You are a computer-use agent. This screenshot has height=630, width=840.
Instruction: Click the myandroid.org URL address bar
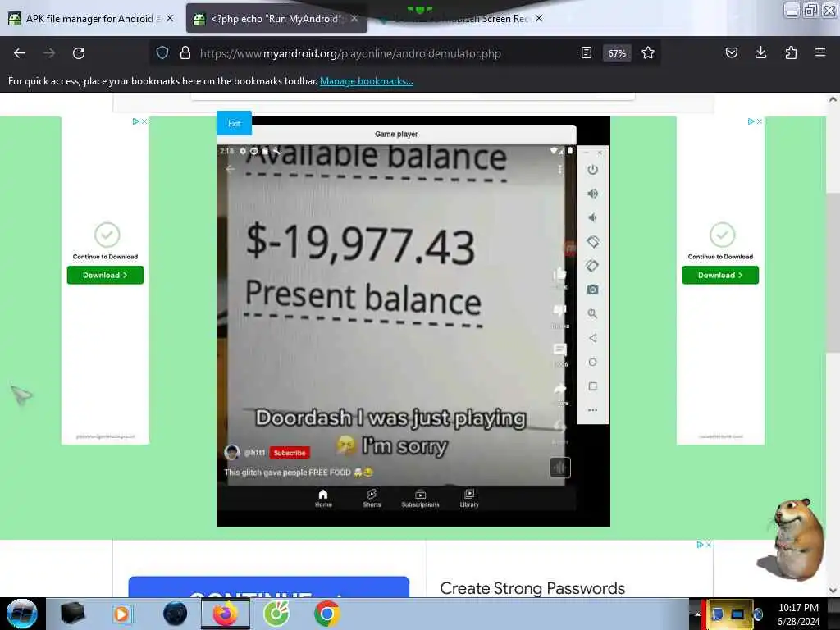point(350,53)
